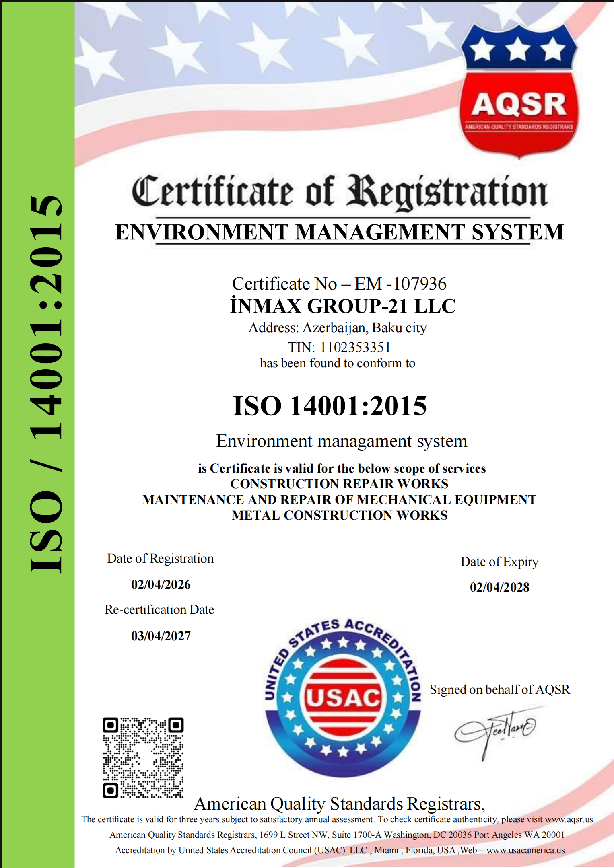Open the www.usacamerica.us link
This screenshot has width=614, height=868.
click(x=525, y=850)
